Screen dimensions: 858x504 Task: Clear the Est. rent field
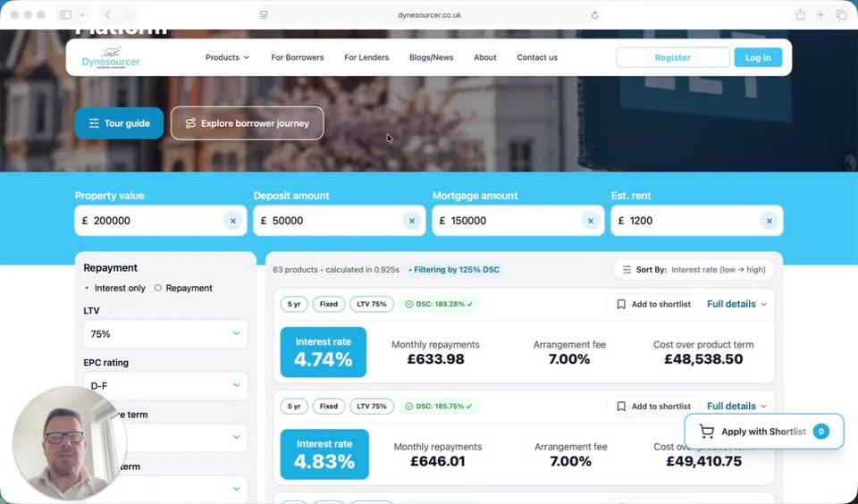coord(769,221)
